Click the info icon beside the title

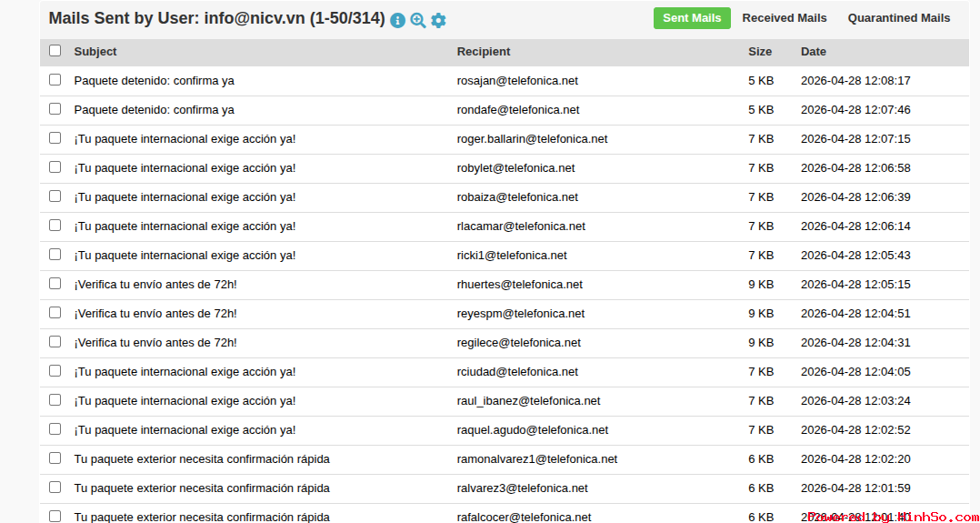click(x=397, y=20)
